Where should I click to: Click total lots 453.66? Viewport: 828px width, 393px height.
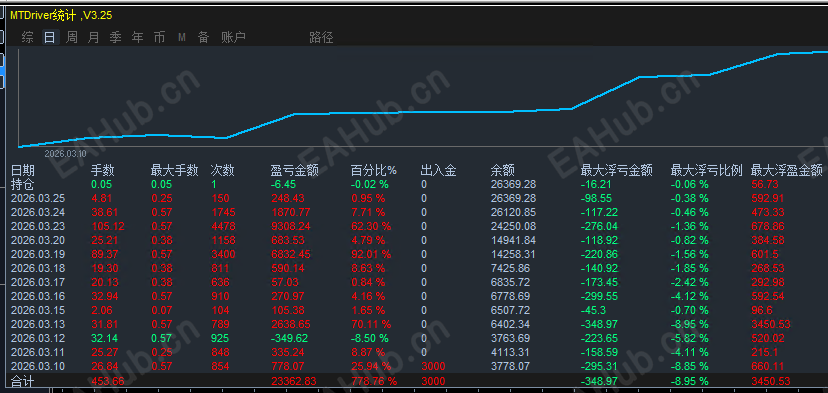point(108,381)
